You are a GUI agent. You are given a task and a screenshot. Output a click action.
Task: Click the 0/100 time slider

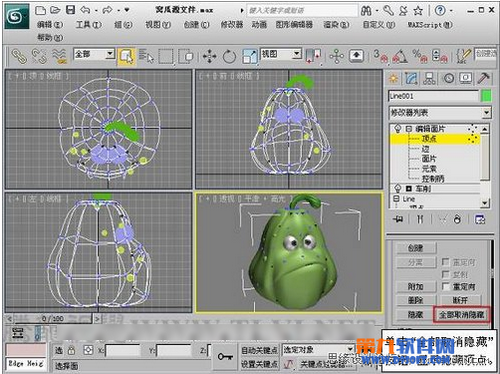click(x=53, y=319)
